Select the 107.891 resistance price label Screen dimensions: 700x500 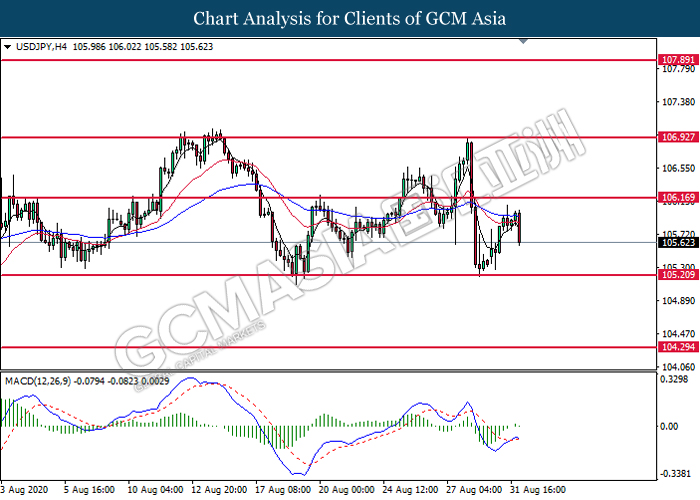click(678, 60)
